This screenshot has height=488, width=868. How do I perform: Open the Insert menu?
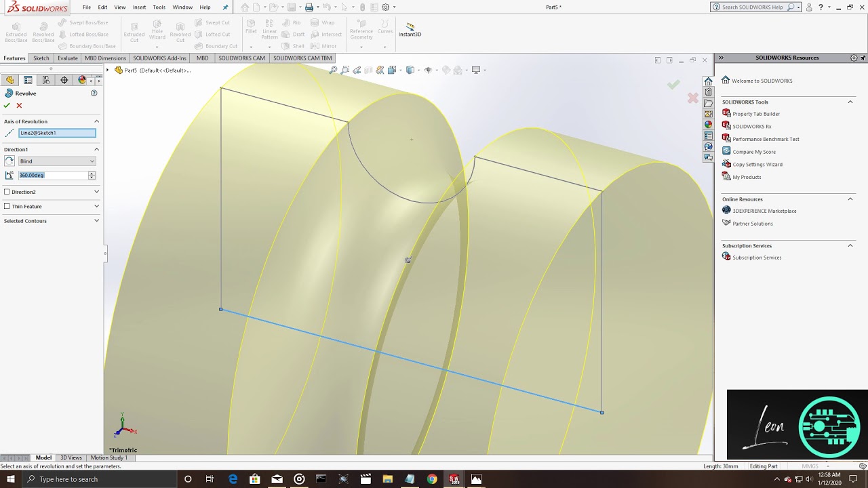click(139, 7)
